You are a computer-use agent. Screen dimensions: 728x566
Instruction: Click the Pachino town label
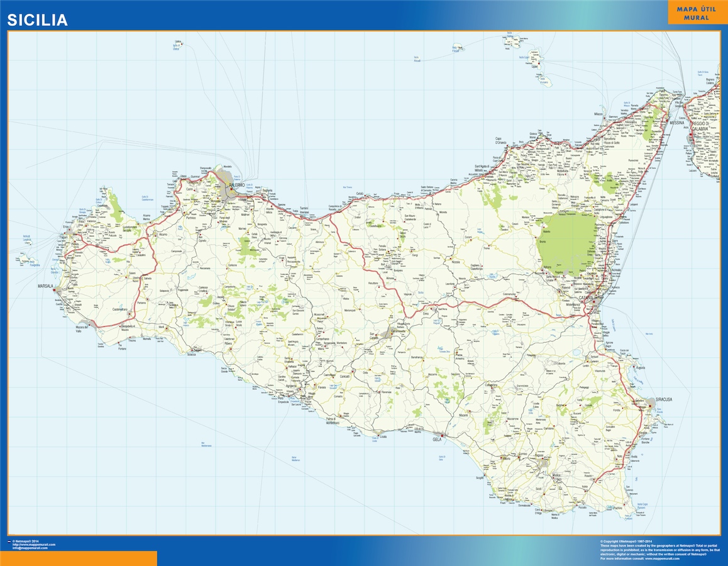[617, 508]
